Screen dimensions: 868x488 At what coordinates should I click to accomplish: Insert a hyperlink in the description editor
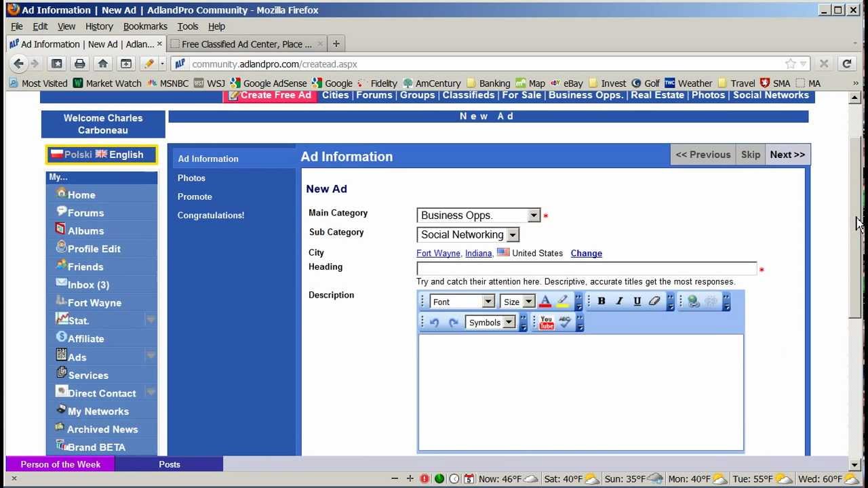coord(692,301)
